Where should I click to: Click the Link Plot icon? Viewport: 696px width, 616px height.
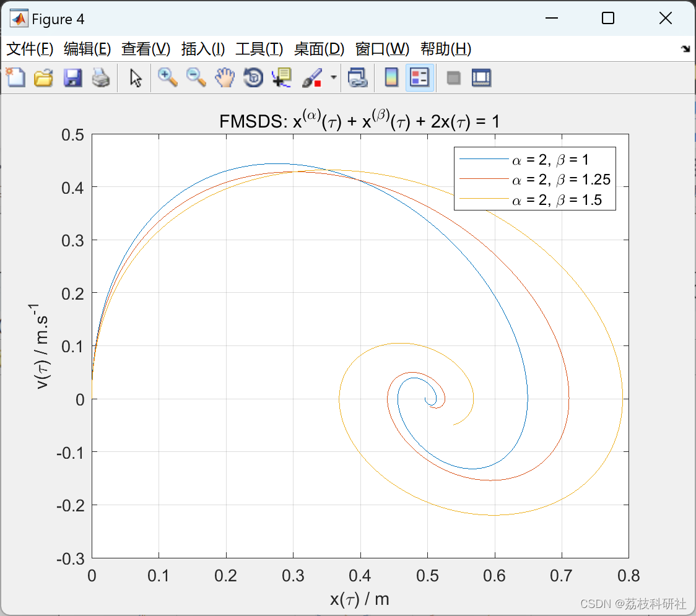click(358, 77)
